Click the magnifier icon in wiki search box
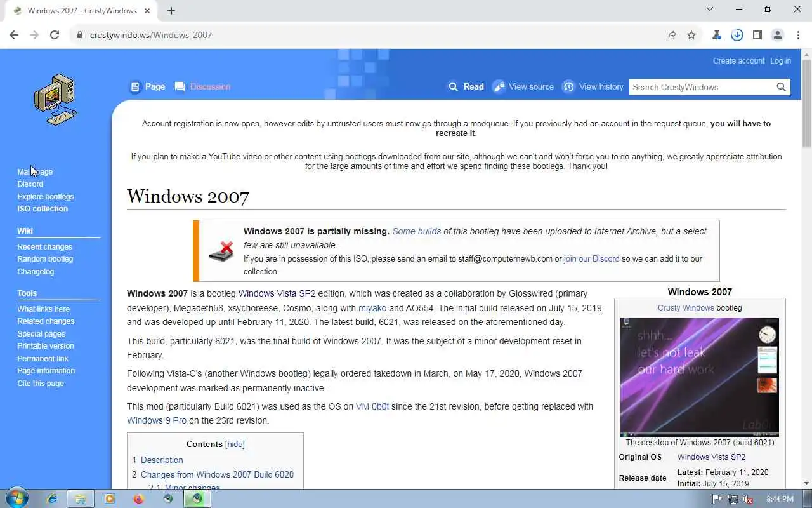Screen dimensions: 812x508 coord(782,87)
